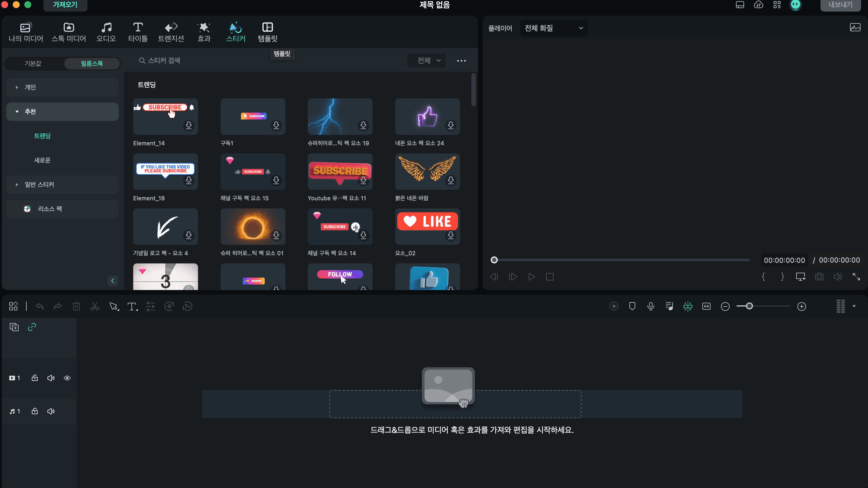Switch to 스톡 미디어 tab
Screen dimensions: 868x488
[69, 32]
